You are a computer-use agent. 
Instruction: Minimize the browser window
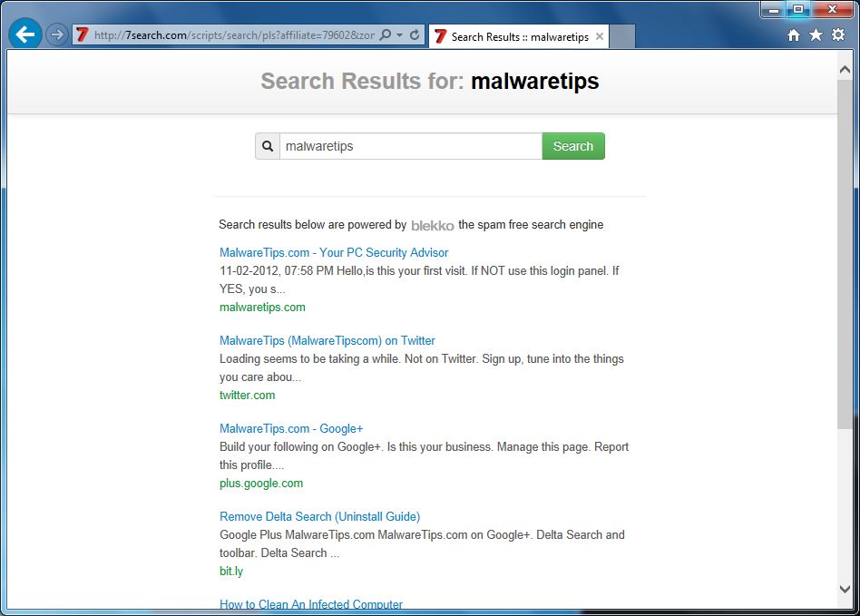click(x=773, y=10)
